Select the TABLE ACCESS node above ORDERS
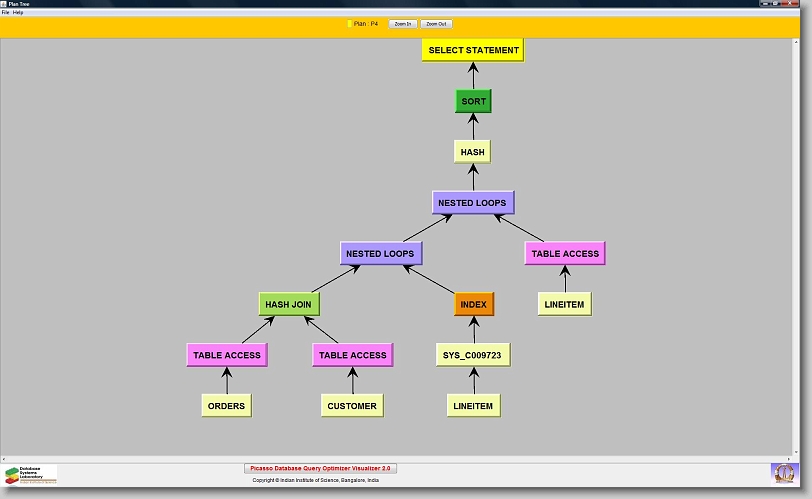The height and width of the screenshot is (499, 812). pos(227,355)
